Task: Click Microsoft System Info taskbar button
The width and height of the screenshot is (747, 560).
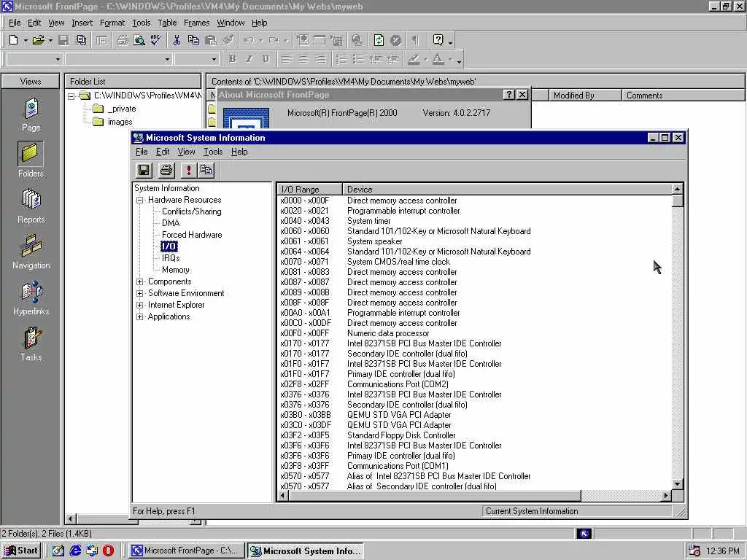Action: (x=305, y=551)
